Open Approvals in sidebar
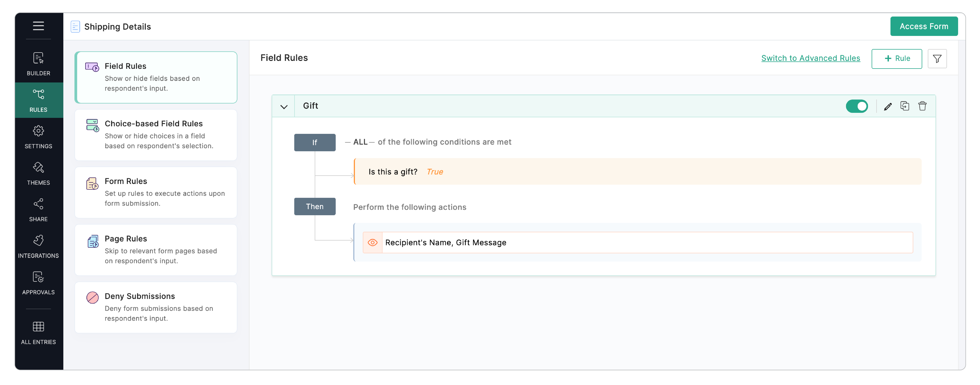The image size is (980, 385). tap(38, 283)
